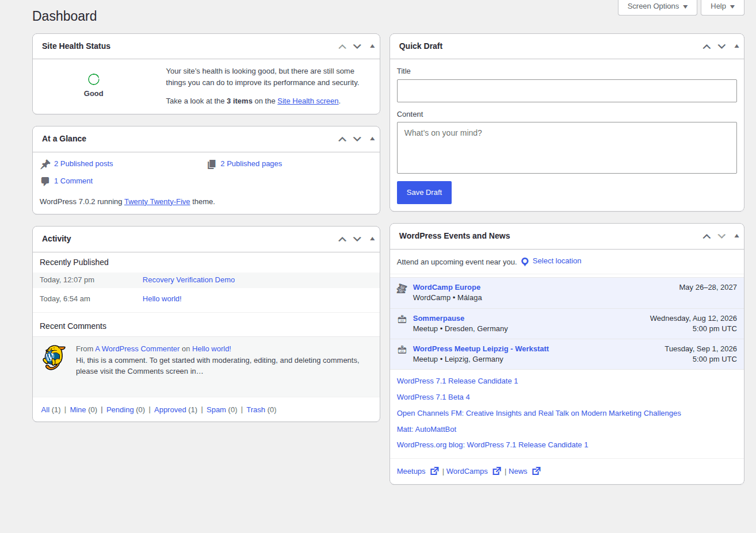This screenshot has width=756, height=533.
Task: Open the Site Health screen link
Action: (308, 101)
